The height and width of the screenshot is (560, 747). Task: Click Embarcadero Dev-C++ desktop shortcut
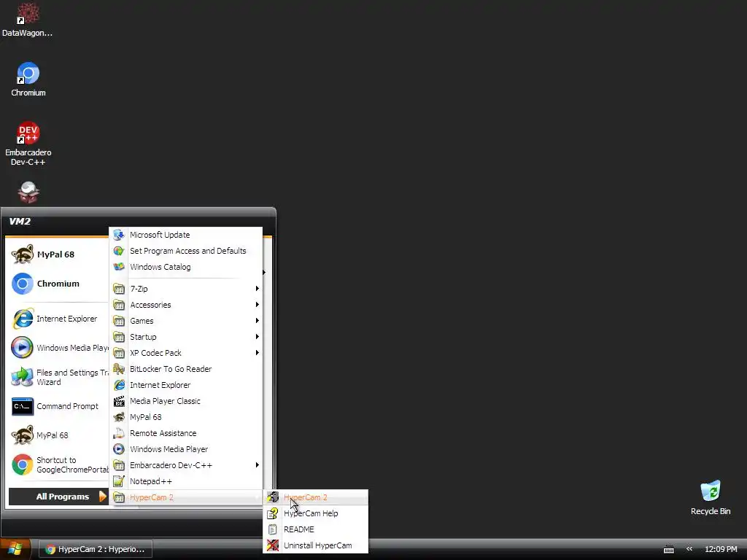(28, 144)
